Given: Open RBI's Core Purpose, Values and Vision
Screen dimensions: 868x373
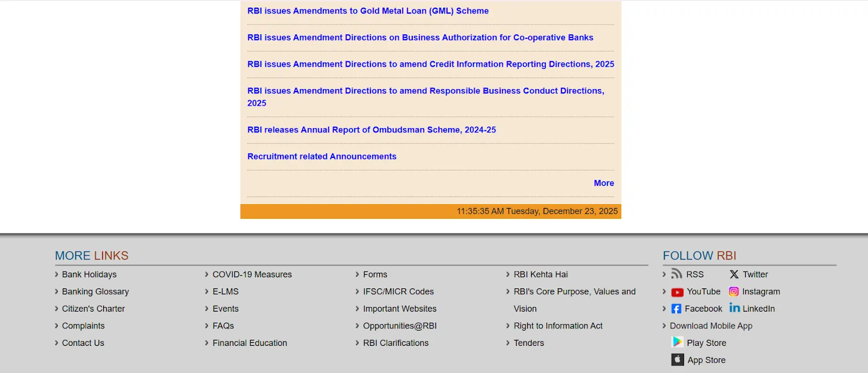Looking at the screenshot, I should [x=575, y=300].
